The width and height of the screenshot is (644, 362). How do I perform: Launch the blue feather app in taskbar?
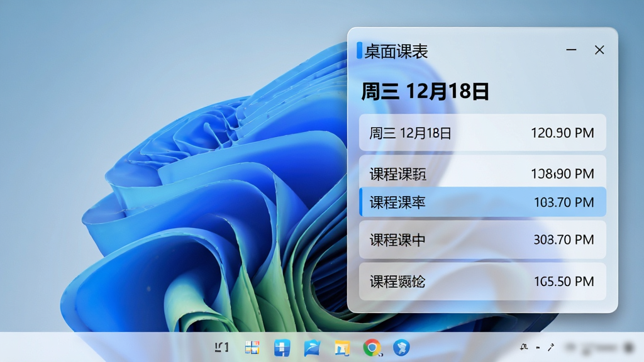[312, 348]
